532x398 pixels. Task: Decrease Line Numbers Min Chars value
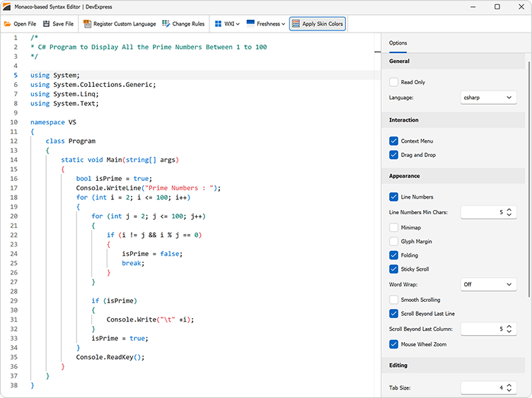coord(509,215)
